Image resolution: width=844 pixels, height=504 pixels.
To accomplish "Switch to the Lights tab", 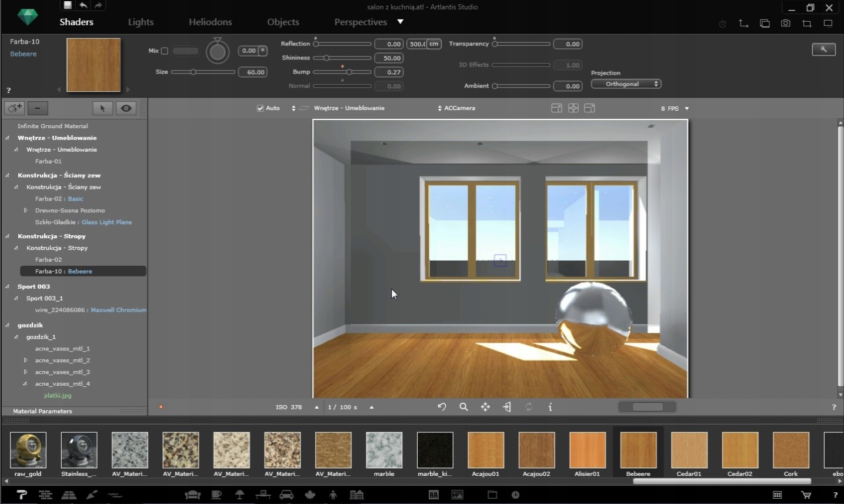I will pos(141,22).
